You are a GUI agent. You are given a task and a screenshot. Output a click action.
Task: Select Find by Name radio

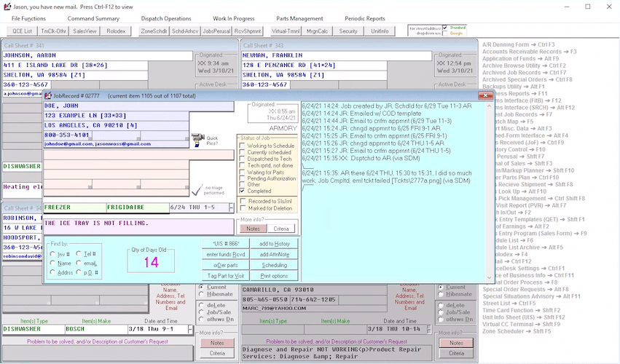click(52, 263)
